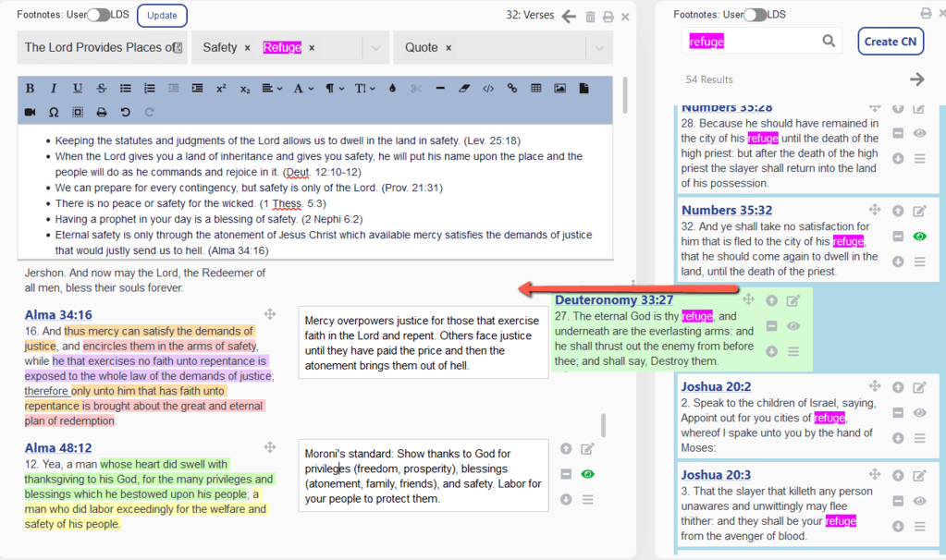This screenshot has height=560, width=946.
Task: Insert an image from the toolbar
Action: point(560,89)
